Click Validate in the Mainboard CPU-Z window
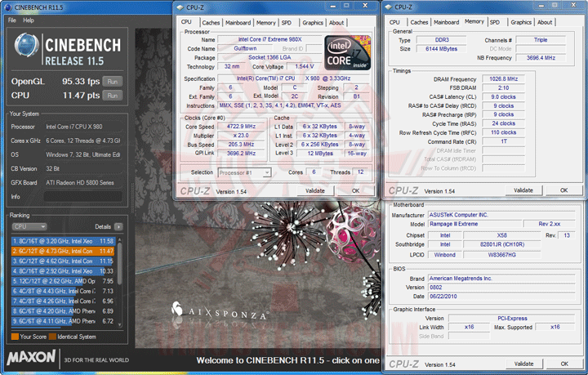This screenshot has height=375, width=588. click(523, 364)
